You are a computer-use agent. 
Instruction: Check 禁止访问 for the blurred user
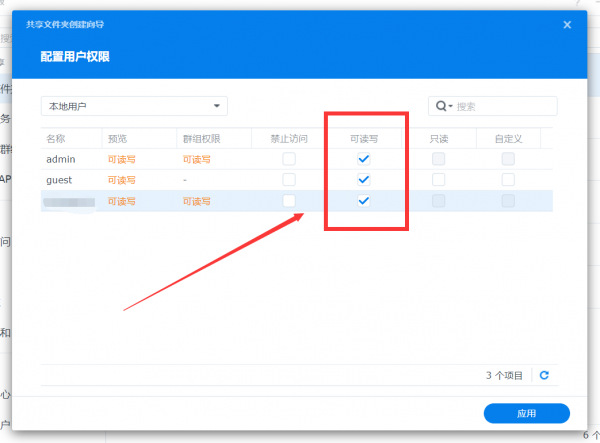289,201
